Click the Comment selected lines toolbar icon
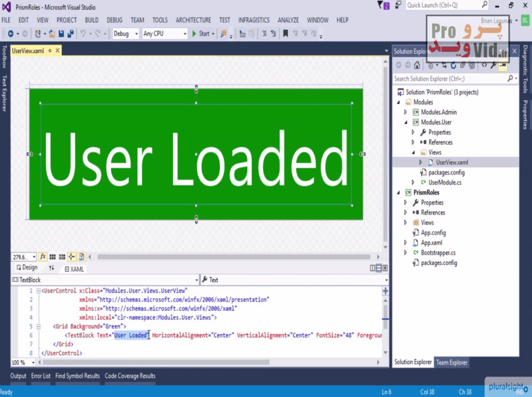Image resolution: width=532 pixels, height=397 pixels. (x=264, y=34)
